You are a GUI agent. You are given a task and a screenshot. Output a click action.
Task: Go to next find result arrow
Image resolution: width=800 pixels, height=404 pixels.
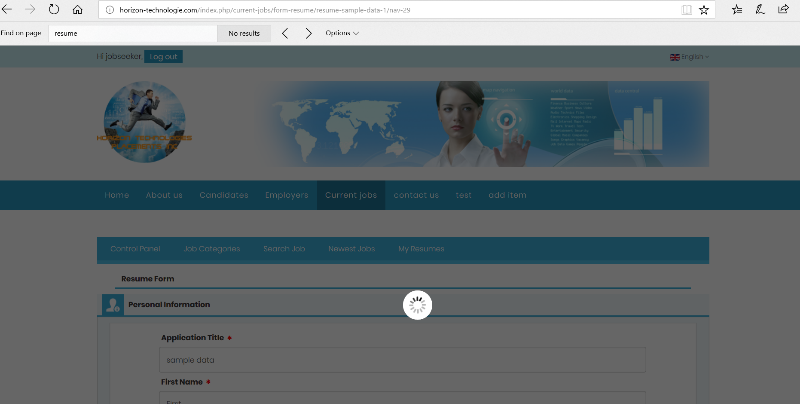point(309,33)
